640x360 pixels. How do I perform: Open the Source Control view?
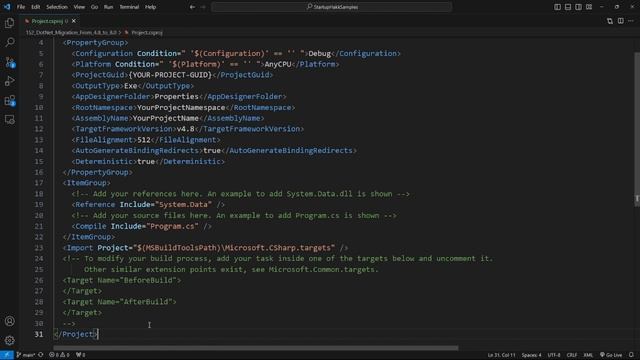point(9,62)
